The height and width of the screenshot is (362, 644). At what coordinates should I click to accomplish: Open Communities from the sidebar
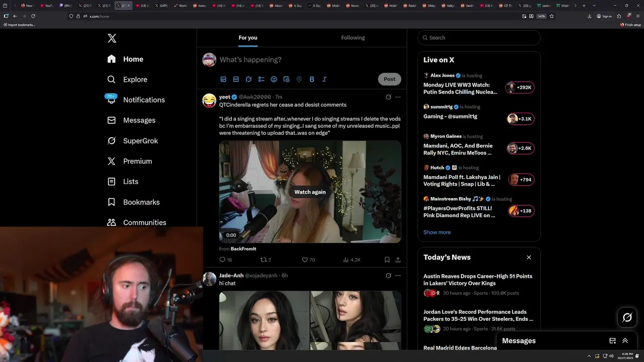[137, 222]
